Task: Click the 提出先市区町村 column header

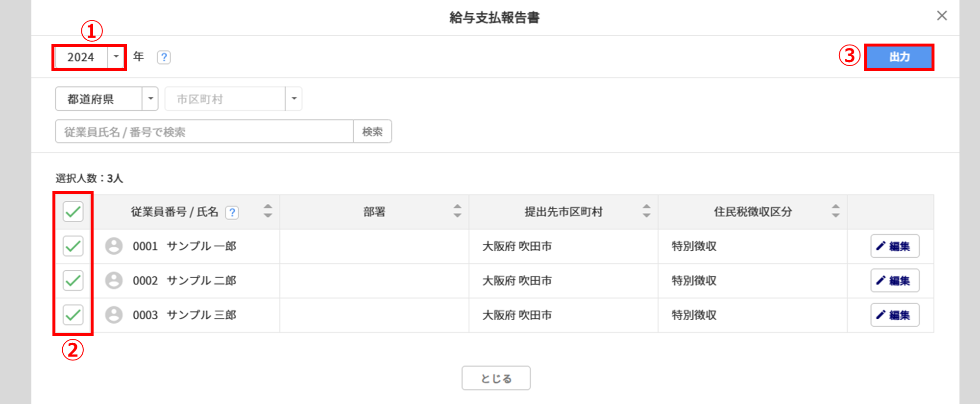Action: tap(563, 212)
